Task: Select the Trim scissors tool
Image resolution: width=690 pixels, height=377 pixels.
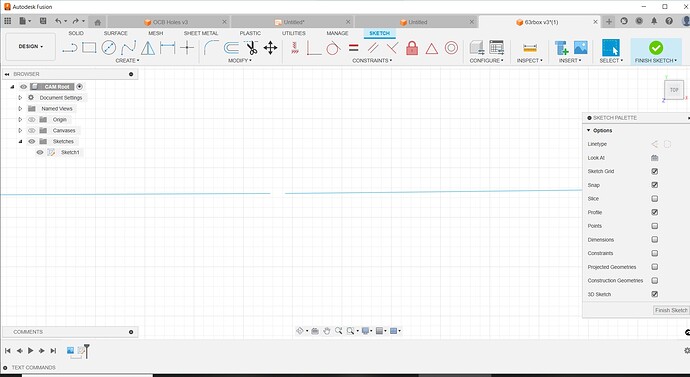Action: [251, 48]
